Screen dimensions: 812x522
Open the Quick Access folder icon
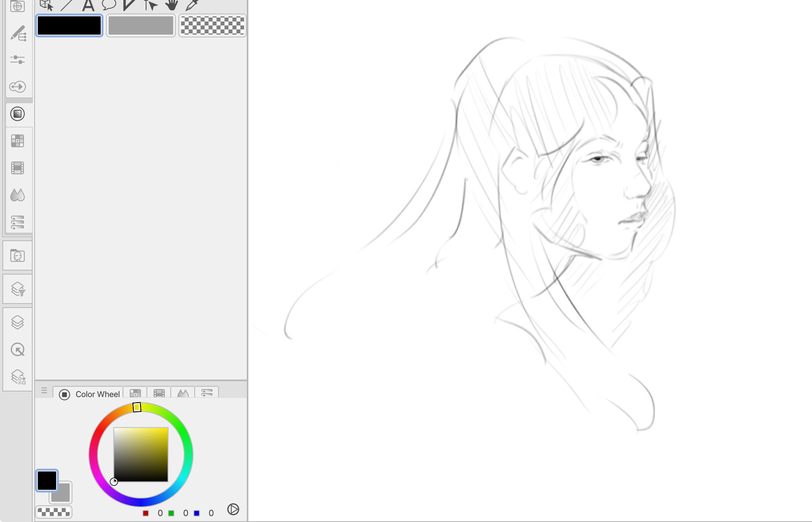coord(18,255)
